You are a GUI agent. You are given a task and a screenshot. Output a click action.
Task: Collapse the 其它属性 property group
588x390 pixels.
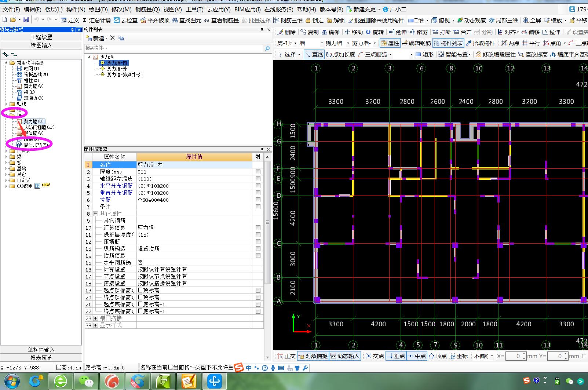[96, 214]
